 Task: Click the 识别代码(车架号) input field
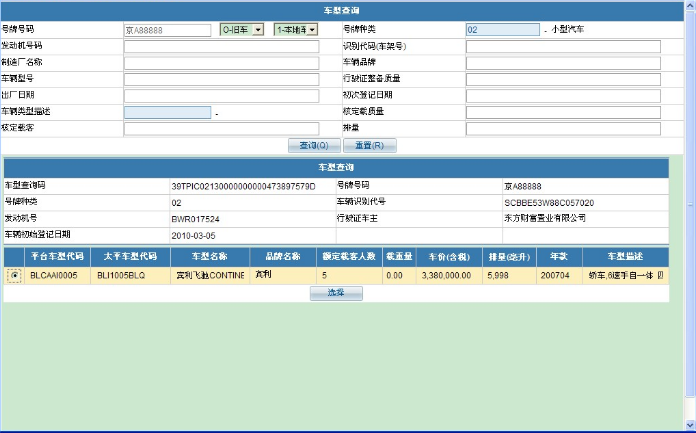(563, 46)
